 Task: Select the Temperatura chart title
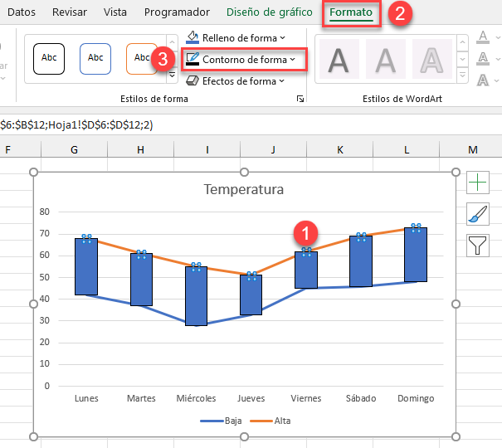tap(244, 189)
